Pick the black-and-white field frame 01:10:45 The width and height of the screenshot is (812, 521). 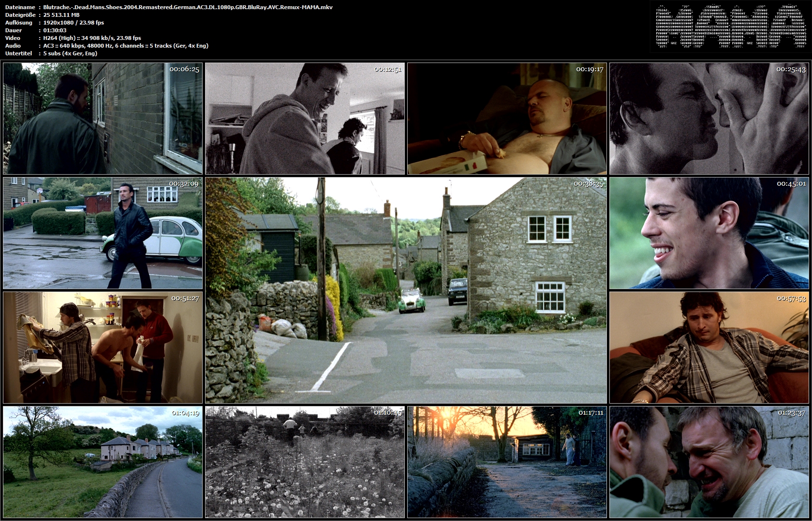coord(305,462)
